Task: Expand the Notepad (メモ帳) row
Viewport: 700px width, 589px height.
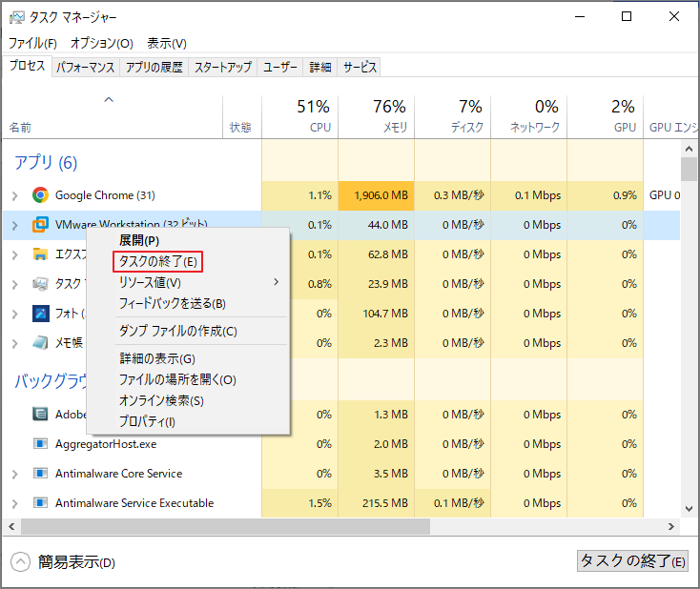Action: coord(14,343)
